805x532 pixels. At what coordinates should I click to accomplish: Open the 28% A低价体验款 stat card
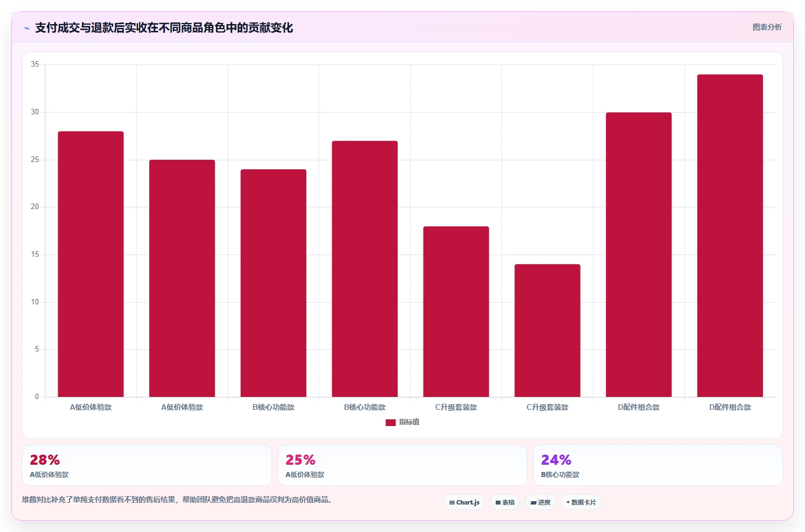(x=147, y=465)
